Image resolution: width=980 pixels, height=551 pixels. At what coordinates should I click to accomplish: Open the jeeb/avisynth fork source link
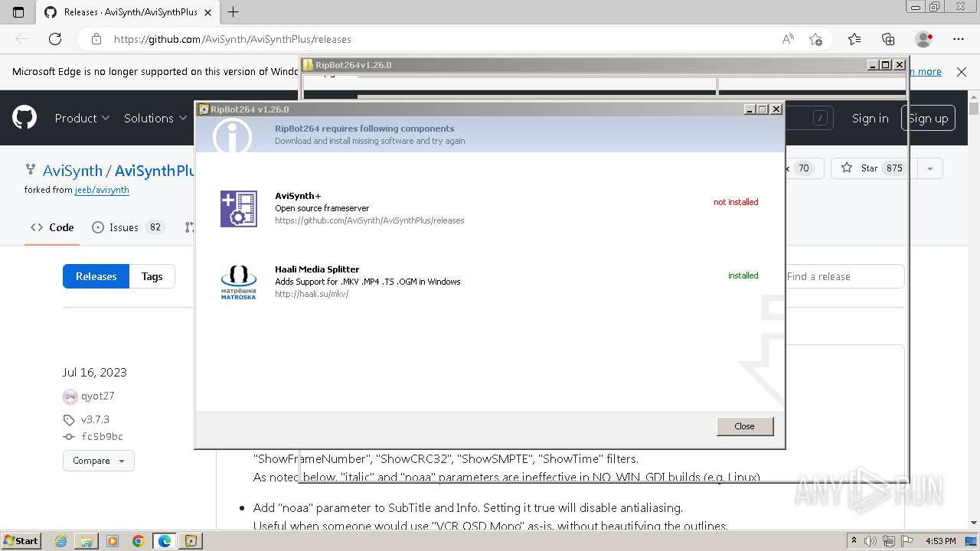102,190
